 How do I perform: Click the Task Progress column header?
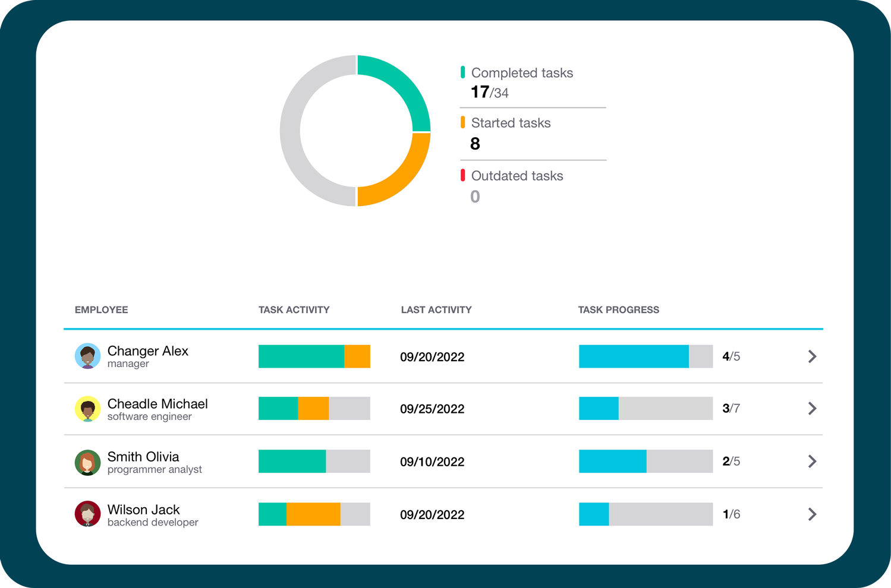tap(618, 310)
